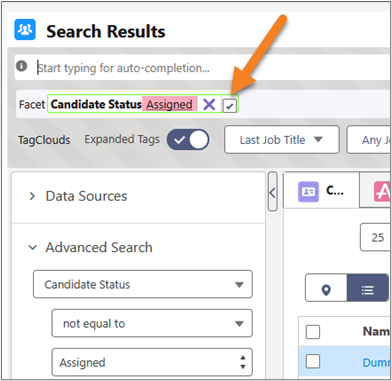Switch to list view icon
This screenshot has height=381, width=392.
click(367, 290)
